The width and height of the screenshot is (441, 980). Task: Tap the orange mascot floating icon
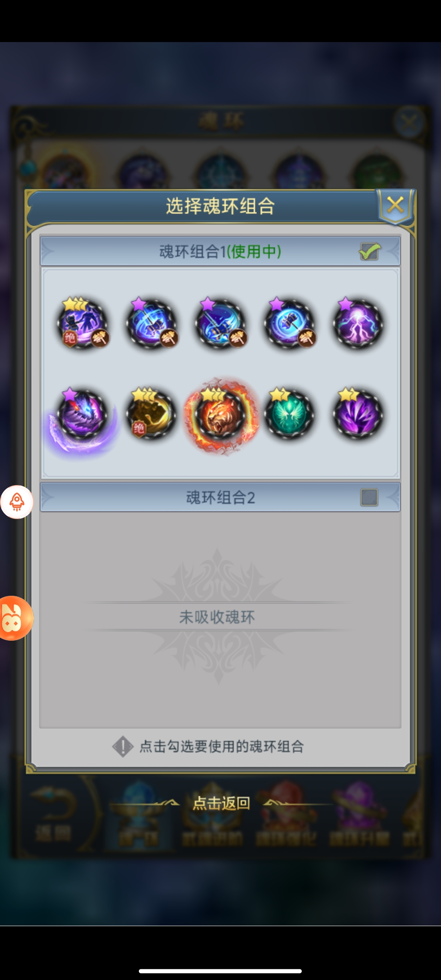coord(15,618)
